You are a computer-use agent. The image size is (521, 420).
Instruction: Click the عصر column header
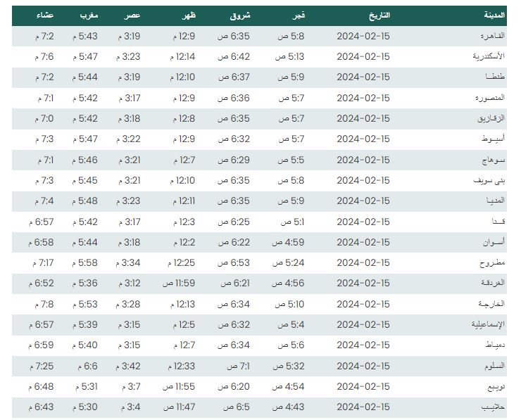point(132,15)
